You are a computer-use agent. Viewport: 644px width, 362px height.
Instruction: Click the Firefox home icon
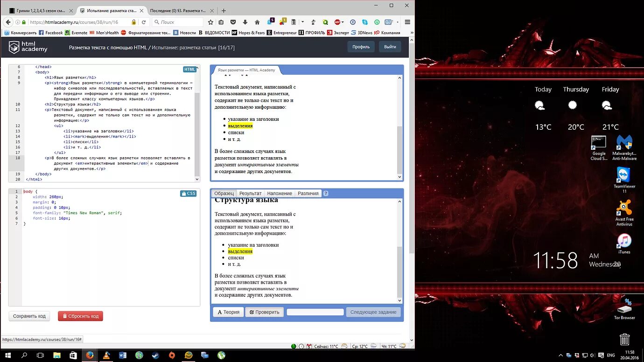(x=257, y=22)
